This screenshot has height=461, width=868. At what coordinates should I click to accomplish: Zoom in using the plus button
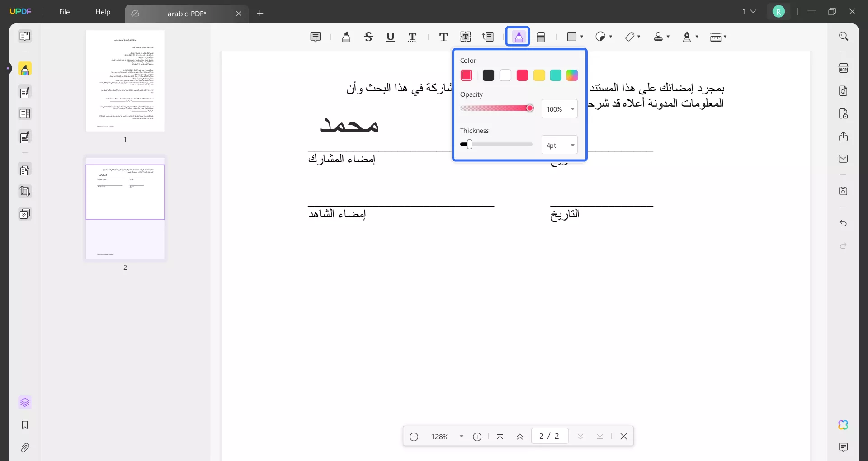coord(478,436)
